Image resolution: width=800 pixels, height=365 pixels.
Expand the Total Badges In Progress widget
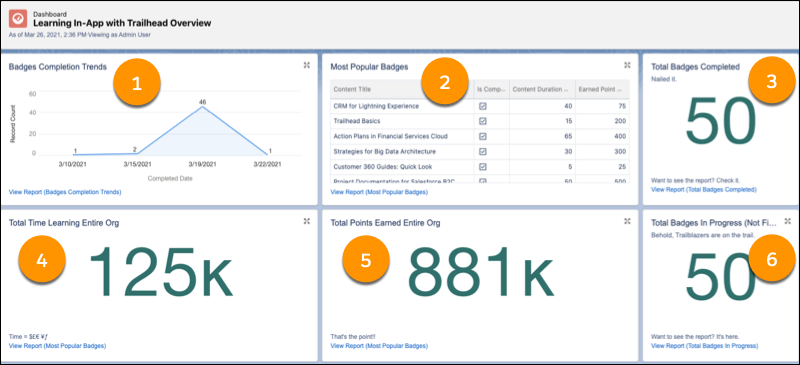click(788, 221)
